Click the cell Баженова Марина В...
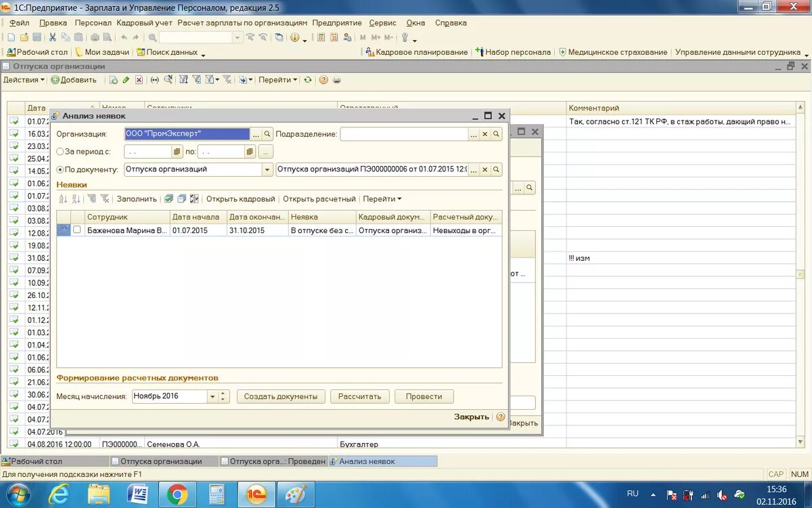This screenshot has height=508, width=812. tap(127, 230)
